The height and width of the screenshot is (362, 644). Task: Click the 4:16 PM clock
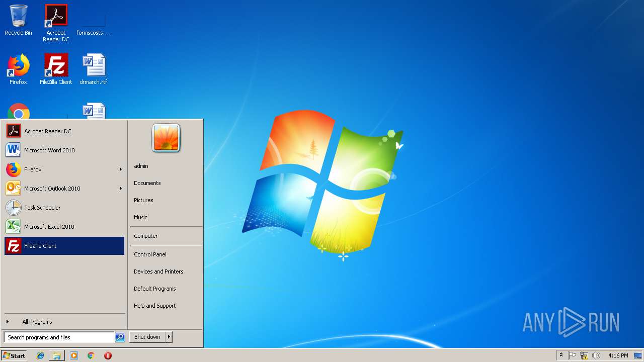(x=618, y=355)
